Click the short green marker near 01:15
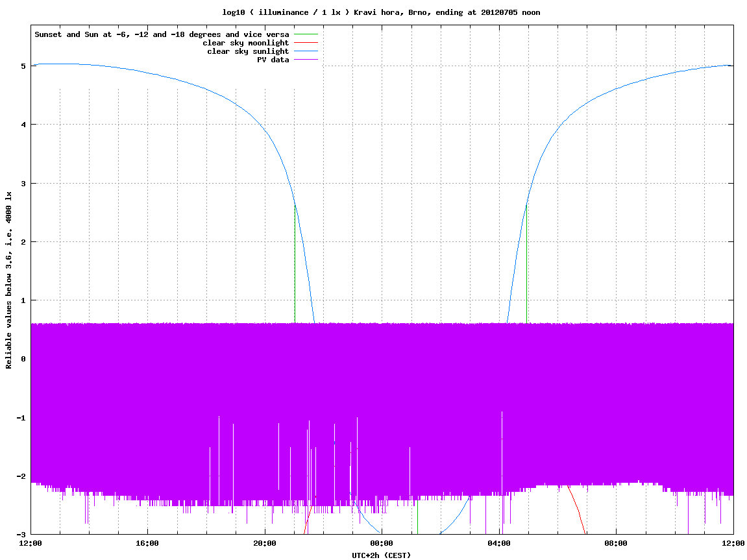This screenshot has width=747, height=560. 417,517
